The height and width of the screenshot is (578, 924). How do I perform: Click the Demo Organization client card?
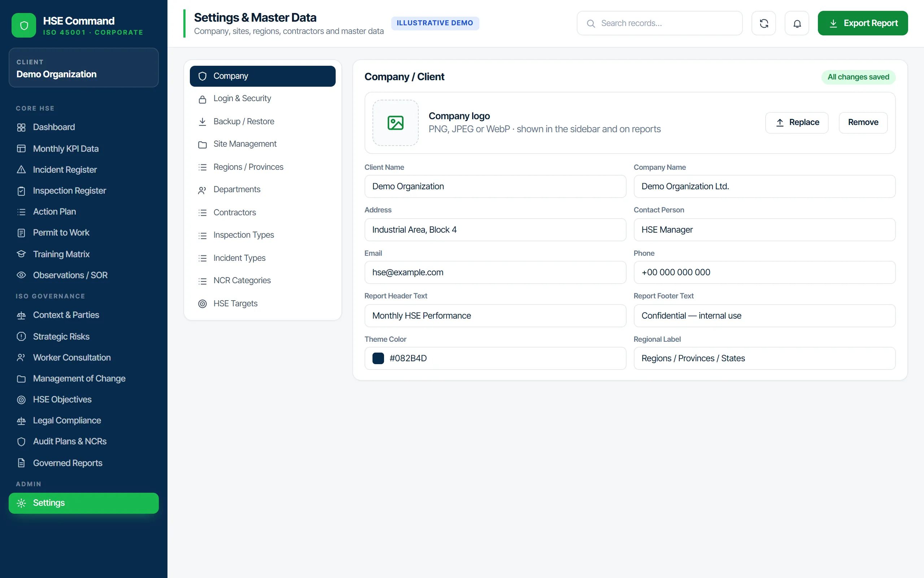(x=84, y=68)
